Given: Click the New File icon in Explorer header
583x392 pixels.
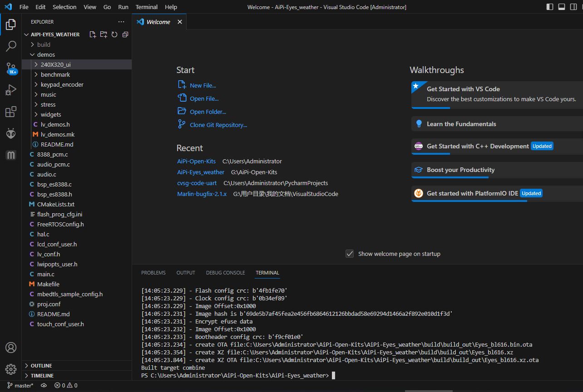Looking at the screenshot, I should tap(93, 34).
